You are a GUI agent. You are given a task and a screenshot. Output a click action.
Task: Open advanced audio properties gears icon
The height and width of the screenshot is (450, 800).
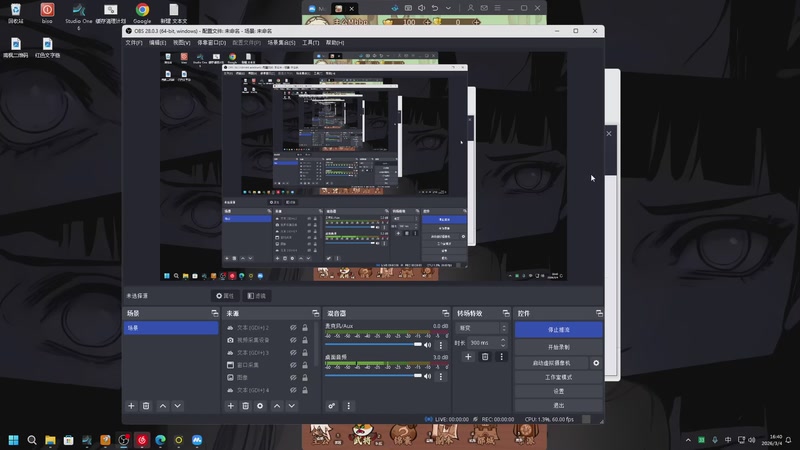pyautogui.click(x=332, y=406)
